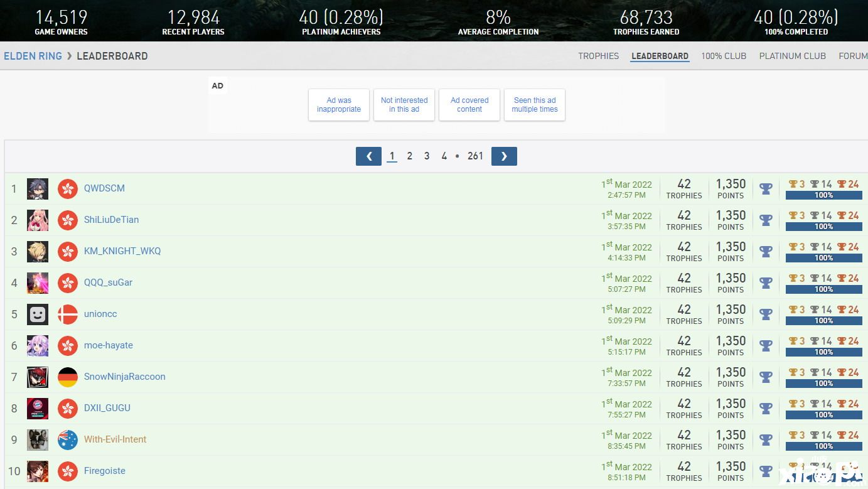Click the Hong Kong flag beside QWDSCM
Viewport: 868px width, 489px height.
coord(68,188)
